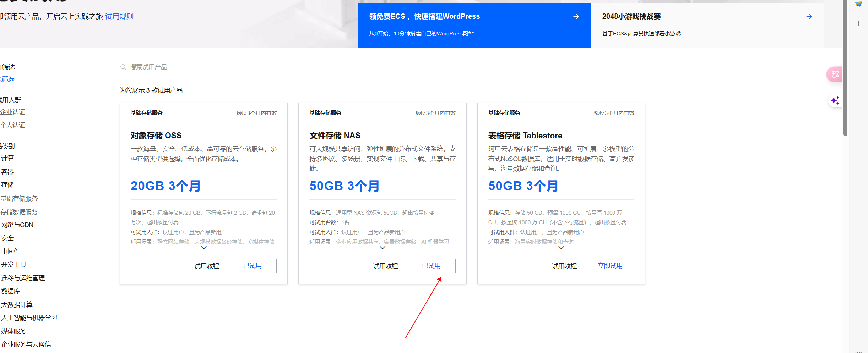
Task: Select the 存储 category
Action: 7,185
